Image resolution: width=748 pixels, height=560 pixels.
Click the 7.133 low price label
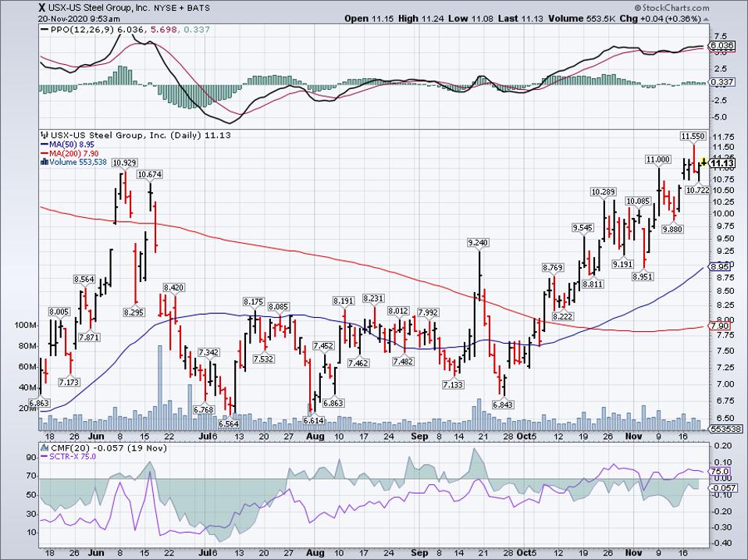point(453,384)
